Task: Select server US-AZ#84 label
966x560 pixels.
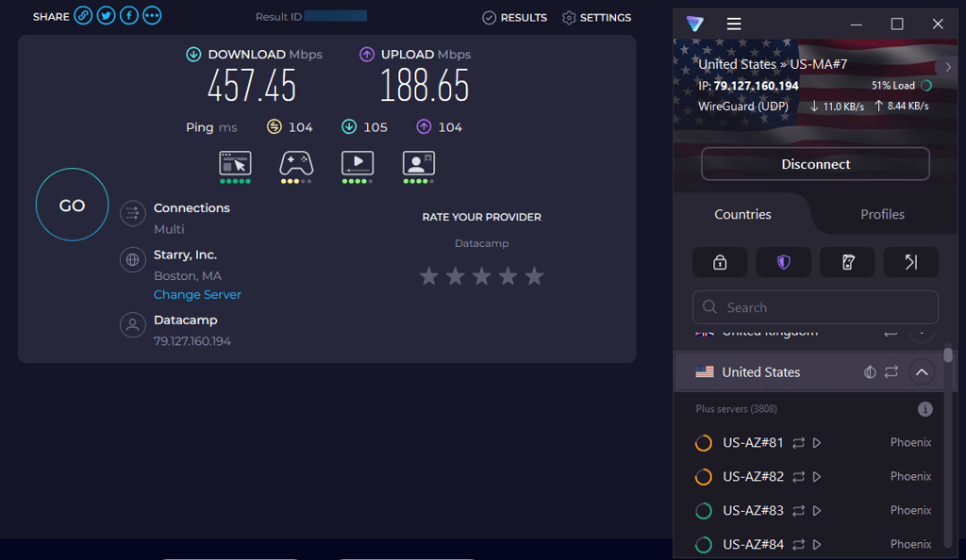Action: pos(753,545)
